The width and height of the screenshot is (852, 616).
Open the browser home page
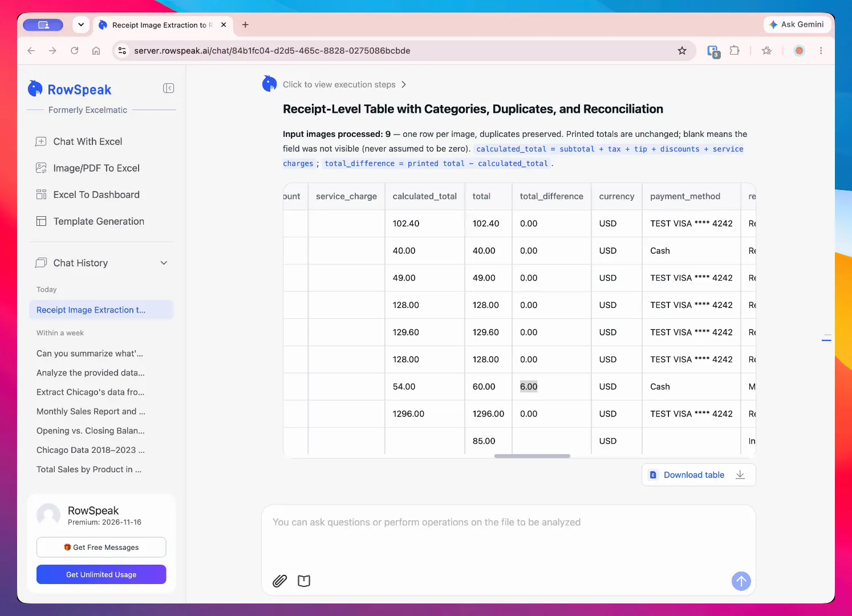(96, 51)
